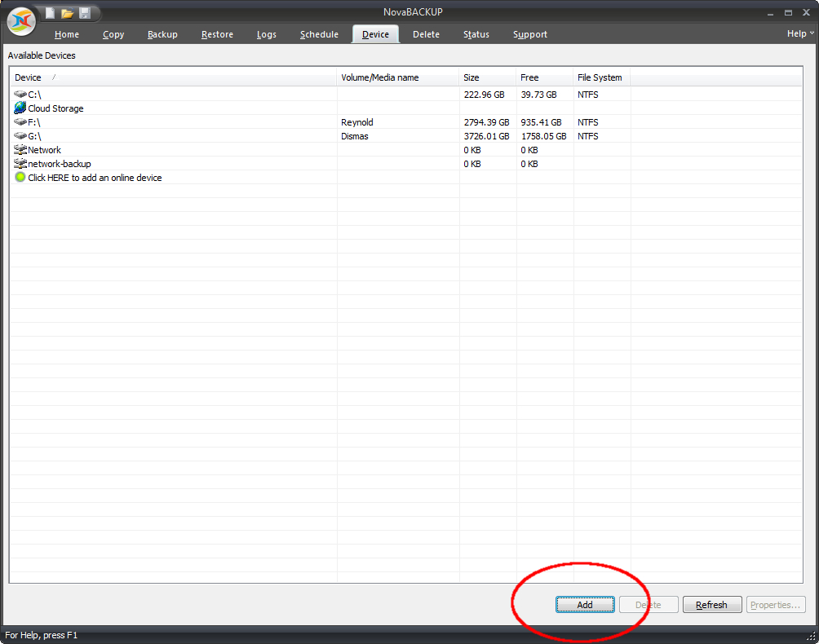Click the network-backup row label
The height and width of the screenshot is (644, 819).
(60, 164)
